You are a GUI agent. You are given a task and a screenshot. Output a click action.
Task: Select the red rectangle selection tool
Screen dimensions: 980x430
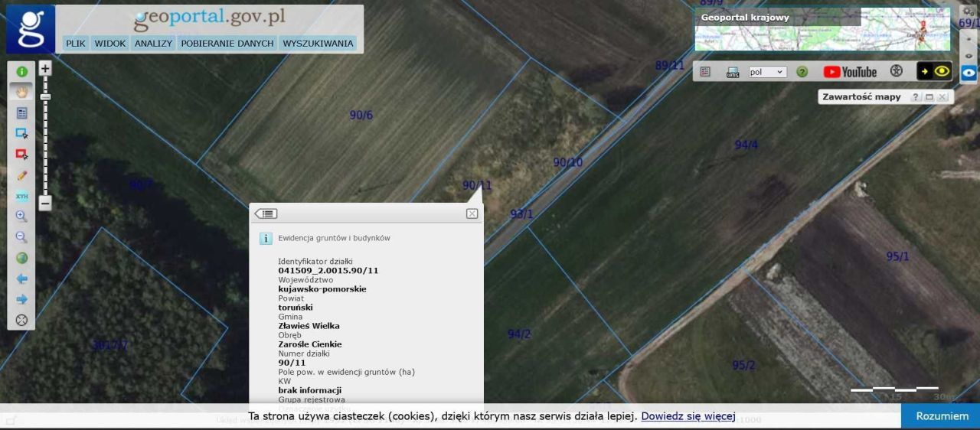pos(21,154)
